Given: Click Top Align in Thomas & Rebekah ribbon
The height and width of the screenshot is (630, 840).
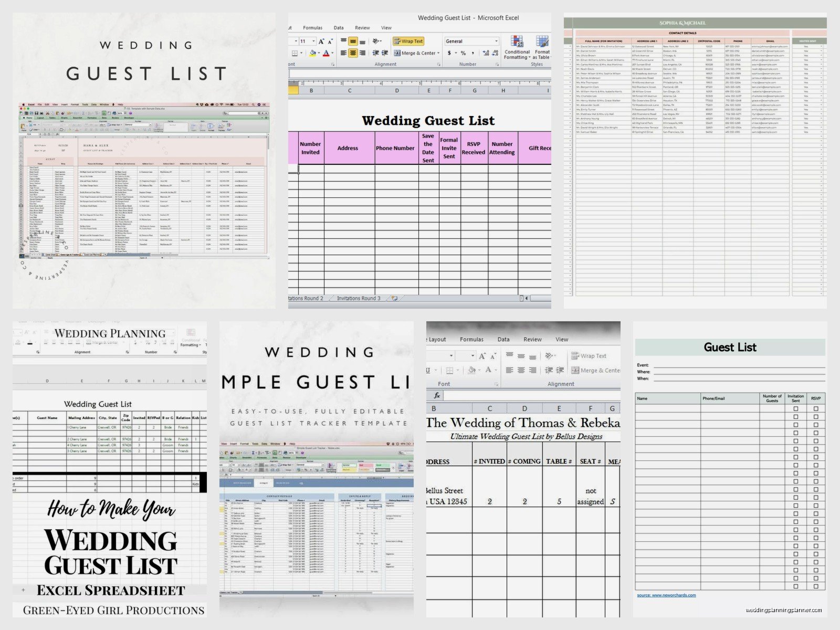Looking at the screenshot, I should [509, 354].
